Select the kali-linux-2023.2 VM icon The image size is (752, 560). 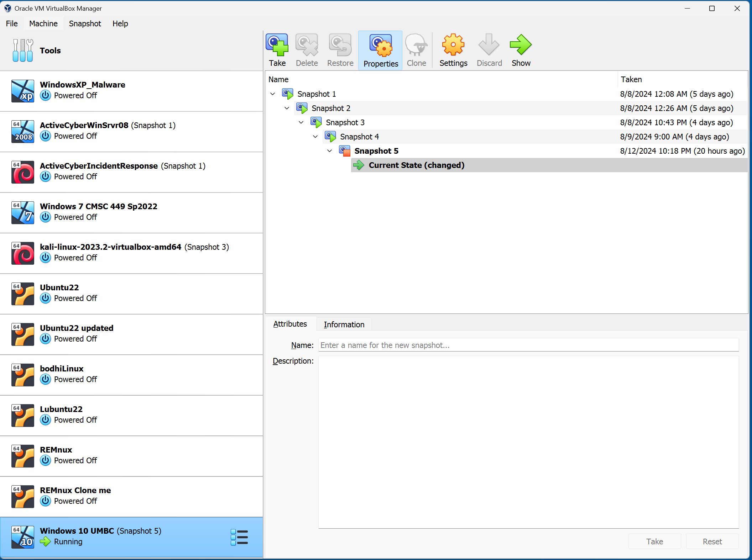(23, 253)
